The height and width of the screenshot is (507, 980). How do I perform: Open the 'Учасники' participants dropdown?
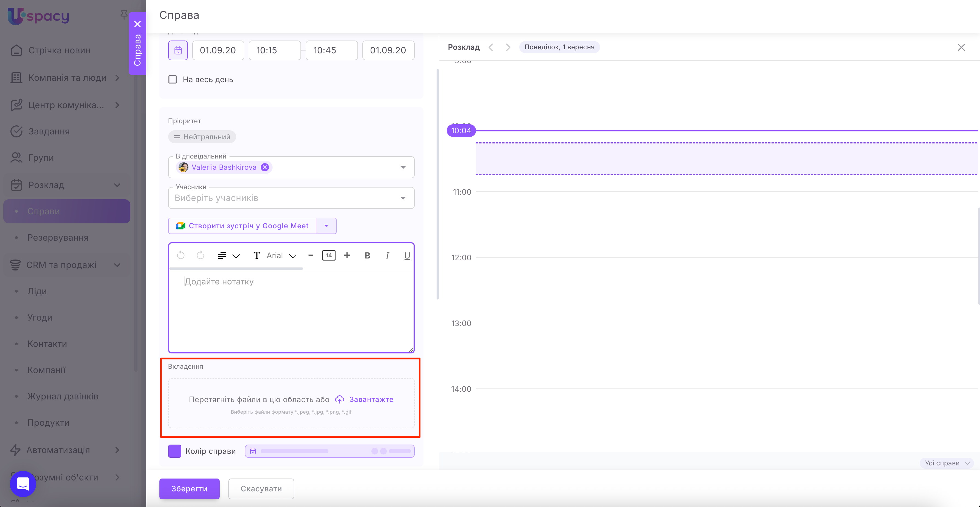tap(403, 198)
